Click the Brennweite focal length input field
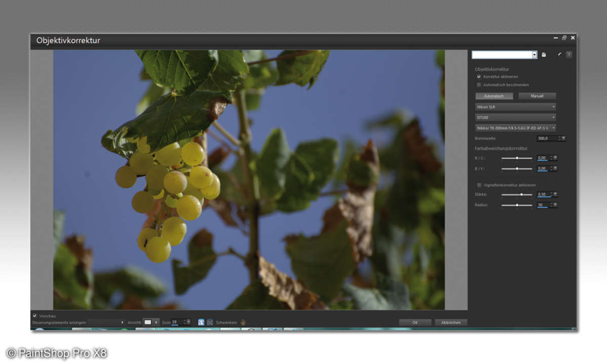This screenshot has height=364, width=607. coord(548,138)
